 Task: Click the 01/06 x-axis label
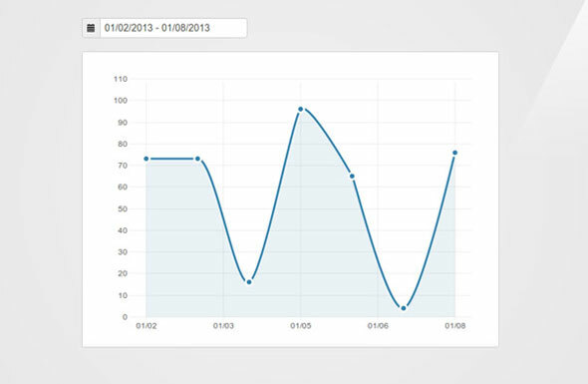pos(378,326)
